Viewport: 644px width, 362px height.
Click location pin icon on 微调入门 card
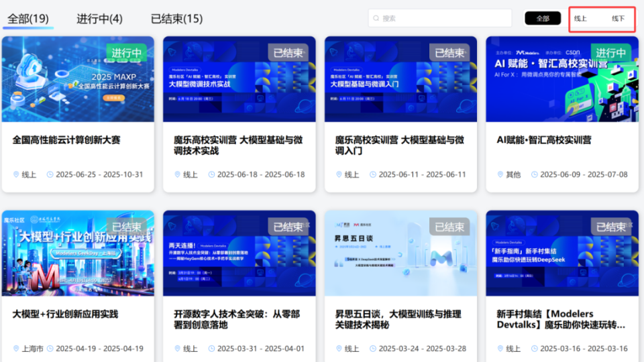coord(339,174)
